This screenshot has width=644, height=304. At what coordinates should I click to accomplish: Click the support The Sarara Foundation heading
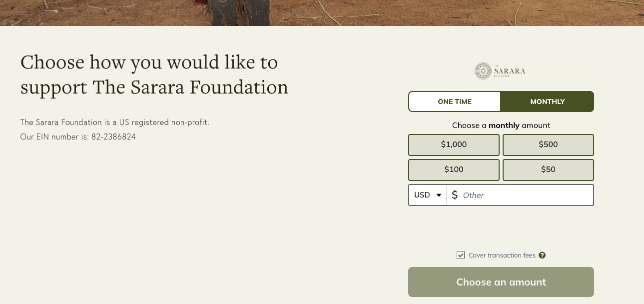coord(154,75)
